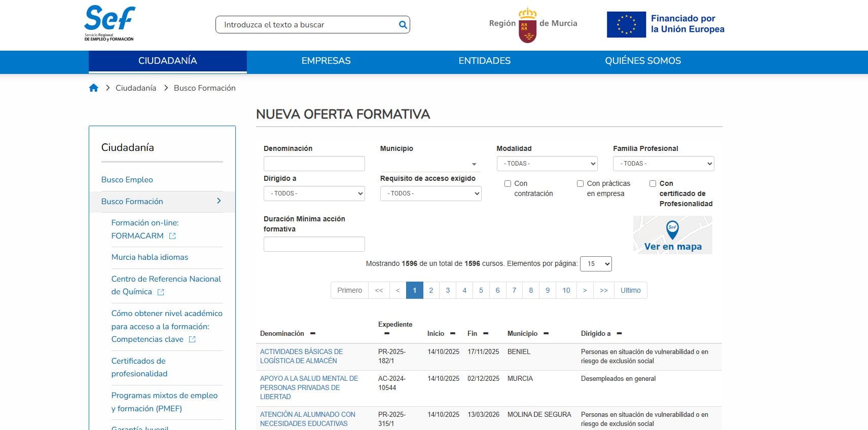The height and width of the screenshot is (430, 868).
Task: Open the Sef logo homepage
Action: [110, 23]
